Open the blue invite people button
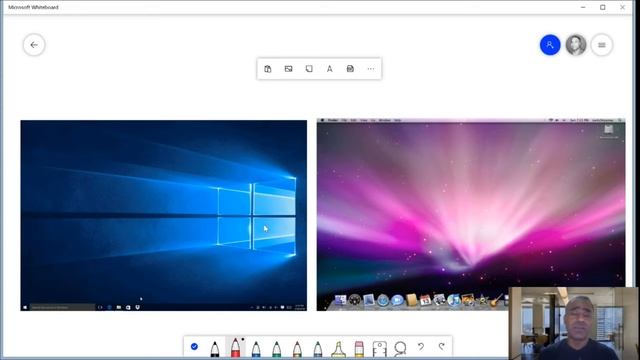 pyautogui.click(x=550, y=45)
